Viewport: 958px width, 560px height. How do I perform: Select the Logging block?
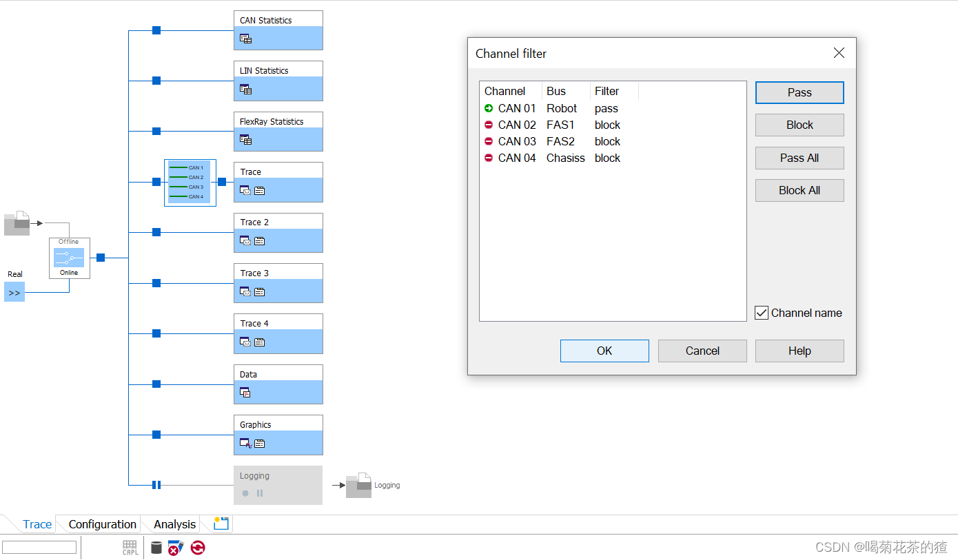click(278, 485)
